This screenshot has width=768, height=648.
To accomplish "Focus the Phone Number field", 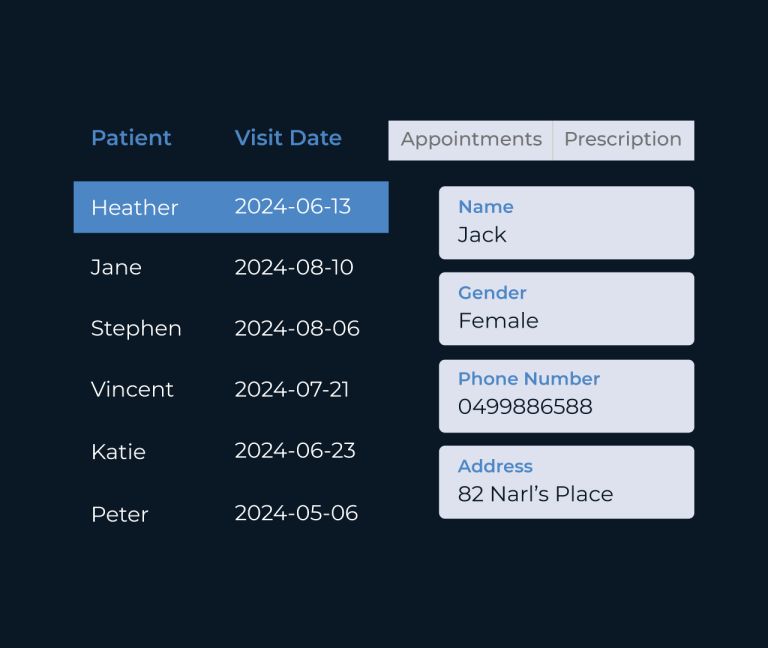I will point(566,396).
